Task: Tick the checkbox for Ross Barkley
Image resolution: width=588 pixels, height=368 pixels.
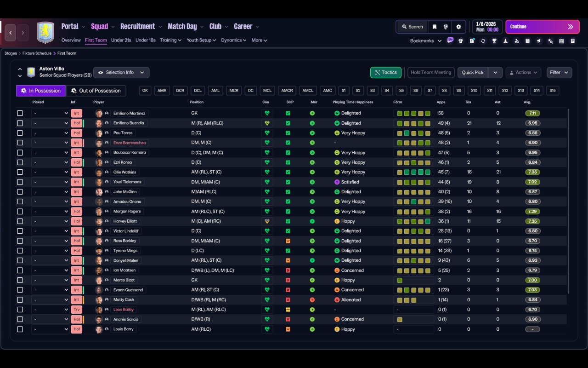Action: [20, 241]
